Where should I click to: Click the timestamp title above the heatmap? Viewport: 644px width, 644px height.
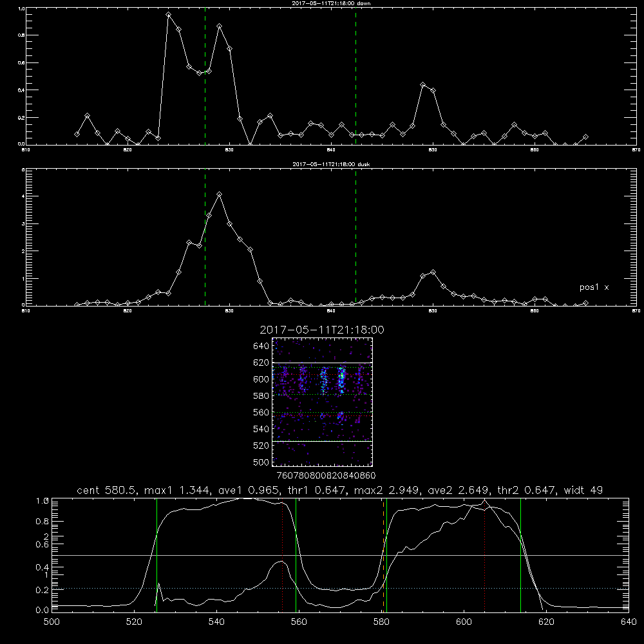(322, 330)
